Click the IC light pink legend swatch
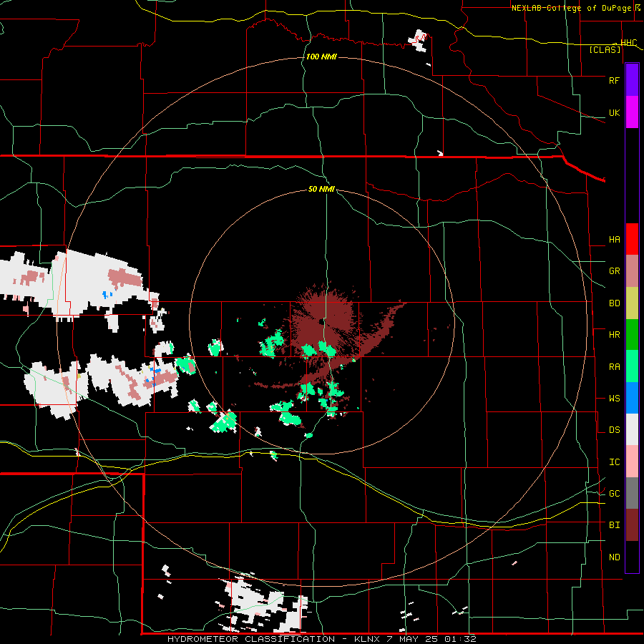Screen dimensions: 644x644 coord(632,462)
